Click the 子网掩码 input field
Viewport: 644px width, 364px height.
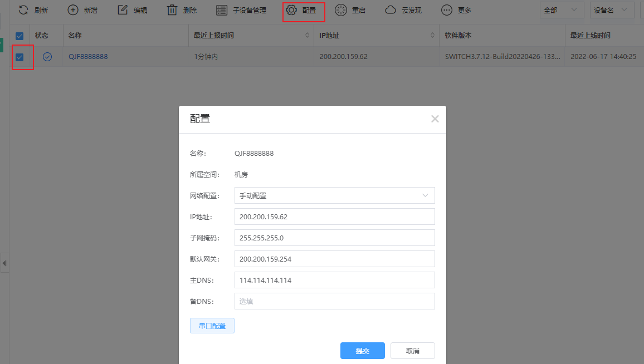tap(334, 238)
